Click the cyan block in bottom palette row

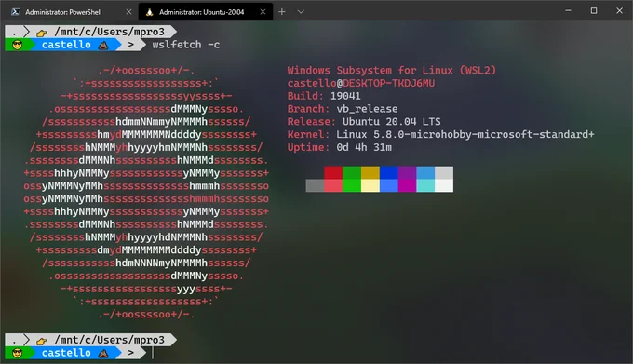[x=425, y=185]
